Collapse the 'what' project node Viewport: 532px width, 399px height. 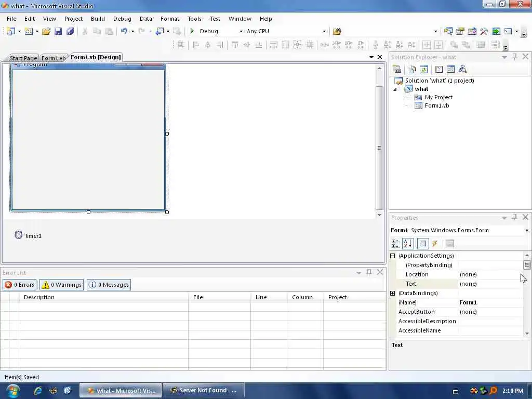[395, 89]
